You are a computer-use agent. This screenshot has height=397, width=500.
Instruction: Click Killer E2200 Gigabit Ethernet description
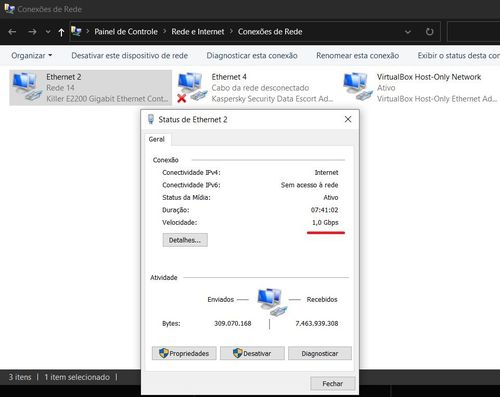pos(107,99)
